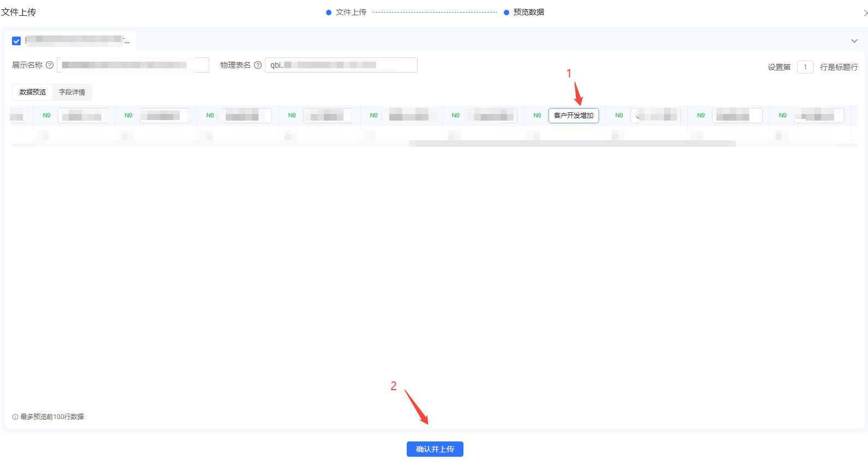
Task: Click the 物理表名 text field
Action: click(341, 65)
